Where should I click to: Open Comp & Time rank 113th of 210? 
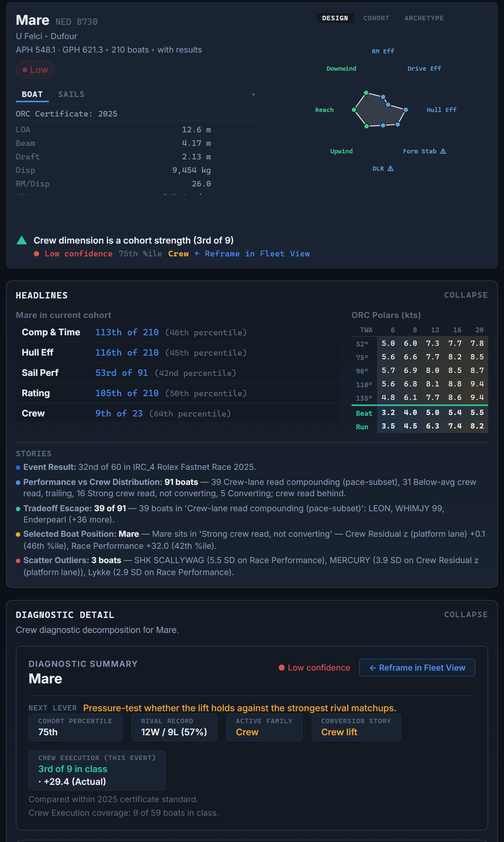click(x=127, y=332)
